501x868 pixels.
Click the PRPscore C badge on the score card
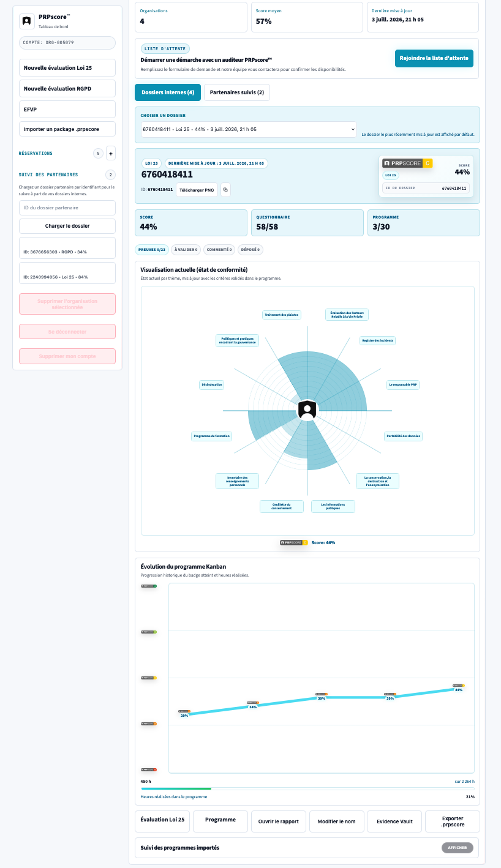(x=407, y=163)
